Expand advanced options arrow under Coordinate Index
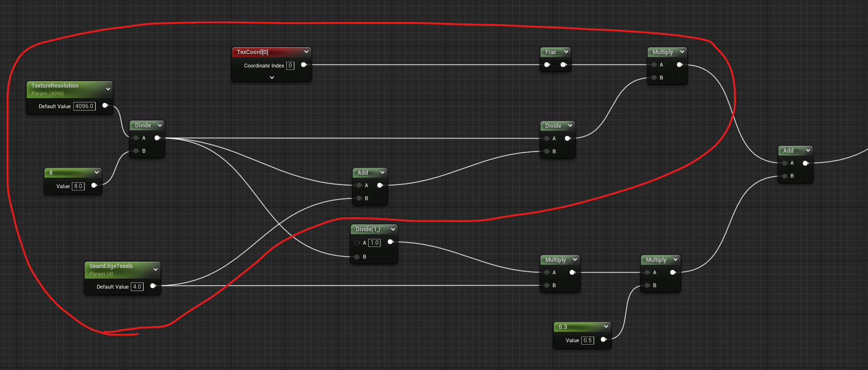868x370 pixels. point(272,78)
